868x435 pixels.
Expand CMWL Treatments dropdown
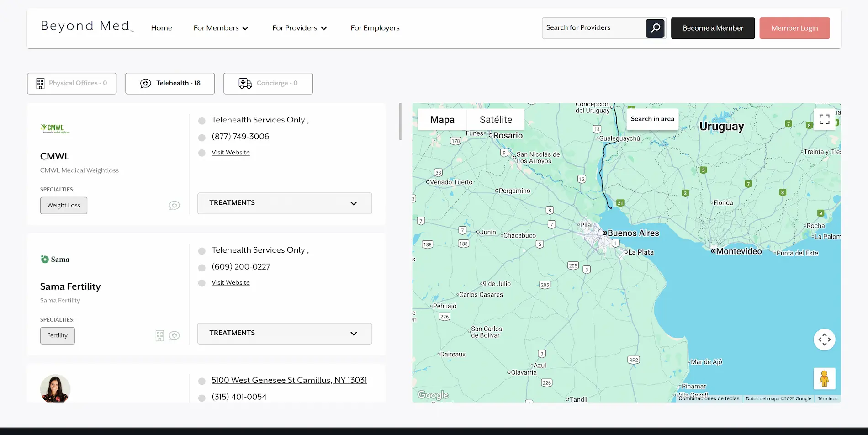click(285, 203)
